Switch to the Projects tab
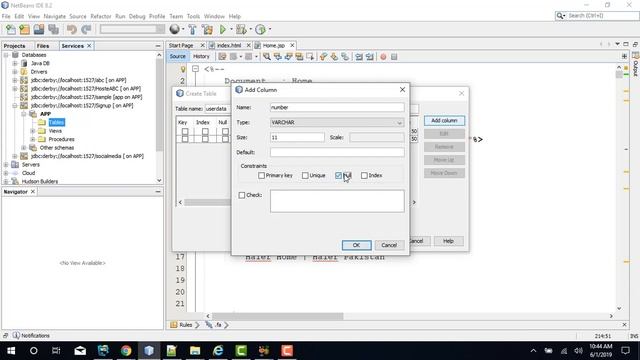This screenshot has height=360, width=640. [15, 46]
